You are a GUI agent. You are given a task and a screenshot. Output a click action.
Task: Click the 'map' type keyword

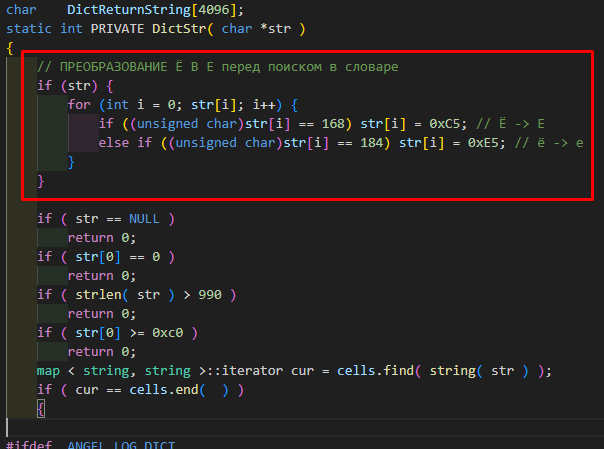pyautogui.click(x=48, y=371)
